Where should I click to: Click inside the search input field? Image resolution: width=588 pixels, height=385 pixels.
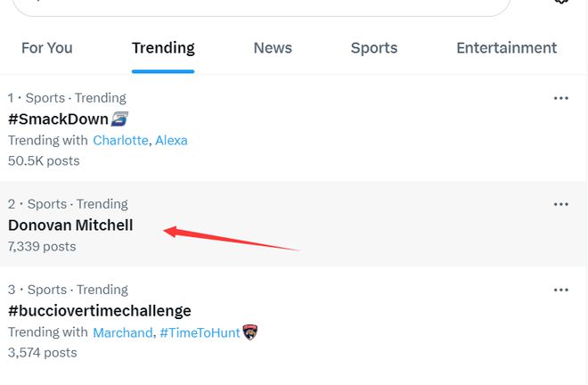point(261,5)
